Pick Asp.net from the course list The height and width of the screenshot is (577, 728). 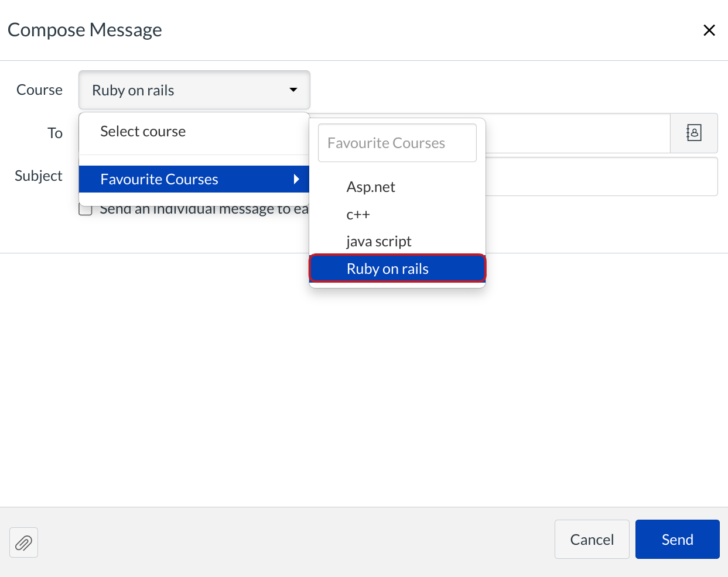coord(371,187)
